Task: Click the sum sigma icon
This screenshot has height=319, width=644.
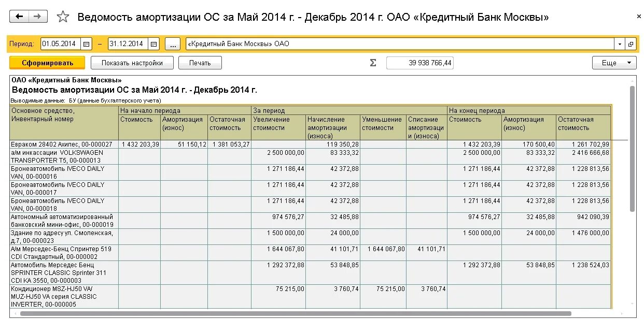Action: [373, 63]
